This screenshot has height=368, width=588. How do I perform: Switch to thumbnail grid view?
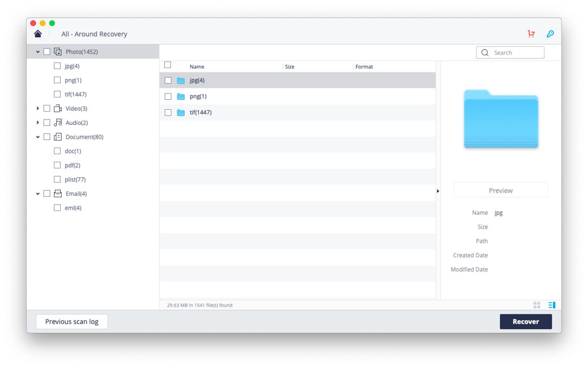tap(537, 305)
